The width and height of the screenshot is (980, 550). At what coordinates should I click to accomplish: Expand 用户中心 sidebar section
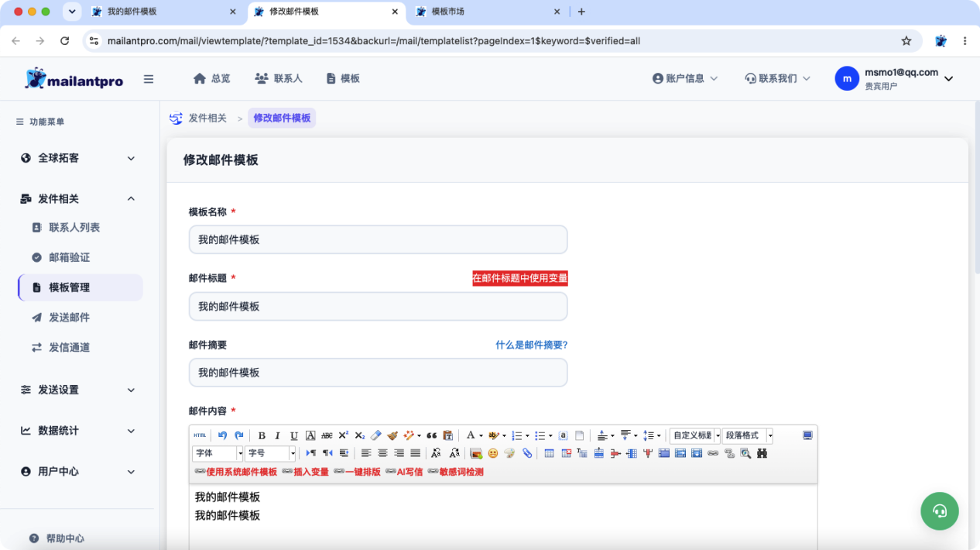click(77, 472)
